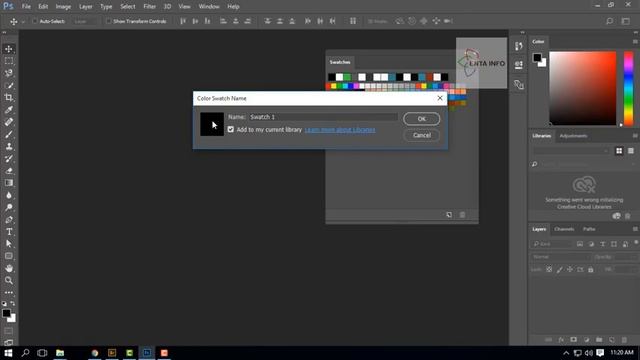The height and width of the screenshot is (360, 640).
Task: Select the Move tool
Action: tap(9, 49)
